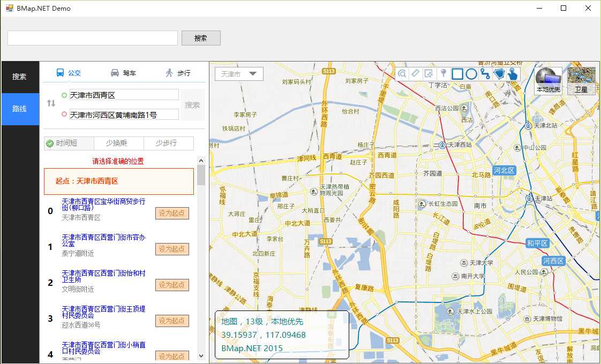Screen dimensions: 601x364
Task: Set result 1 西营门街市容办公室 as start
Action: pyautogui.click(x=172, y=249)
